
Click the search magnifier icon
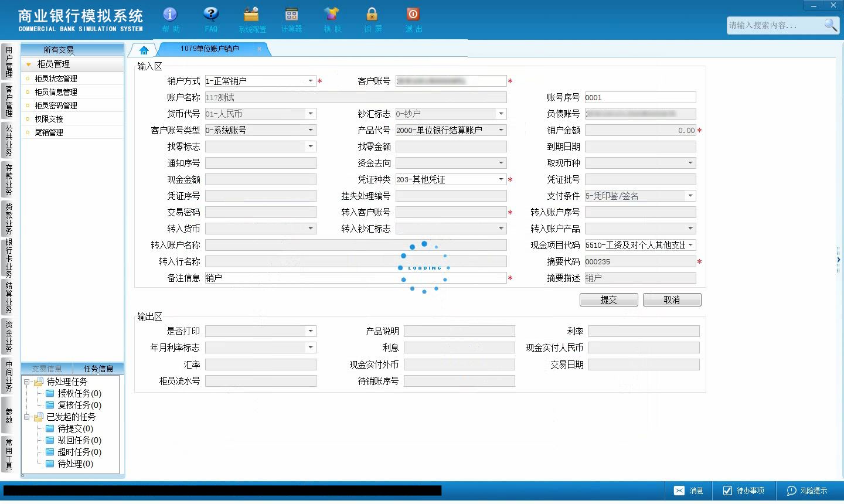pos(831,25)
